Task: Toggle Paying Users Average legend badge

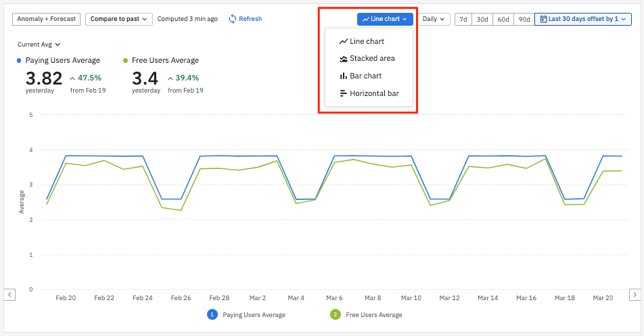Action: click(212, 314)
